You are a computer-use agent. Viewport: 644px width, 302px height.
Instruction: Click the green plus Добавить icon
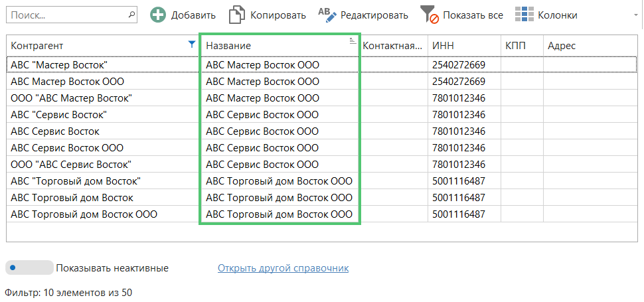157,15
